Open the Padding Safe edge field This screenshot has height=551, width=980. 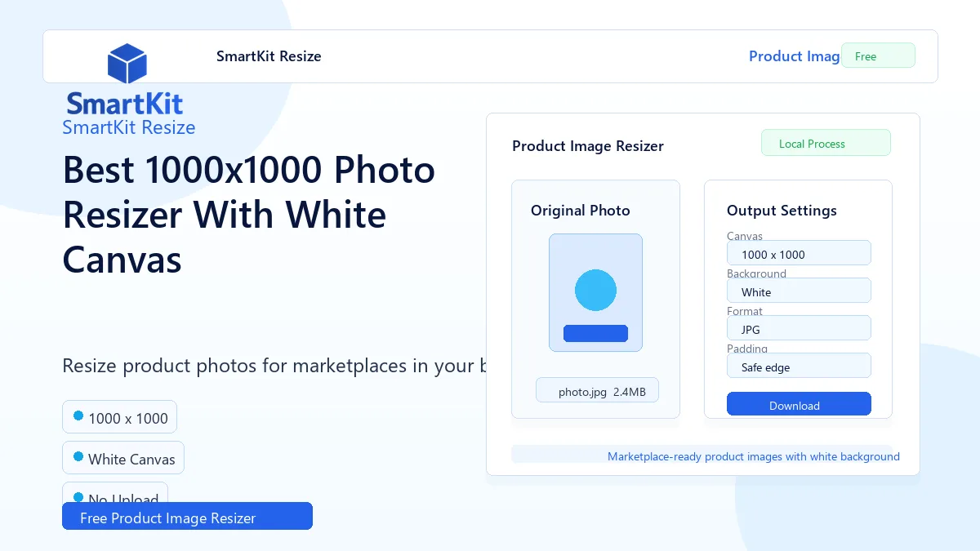pyautogui.click(x=799, y=366)
